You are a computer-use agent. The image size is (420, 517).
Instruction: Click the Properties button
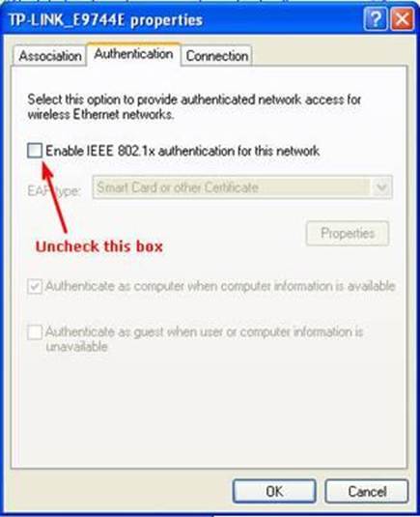tap(348, 234)
